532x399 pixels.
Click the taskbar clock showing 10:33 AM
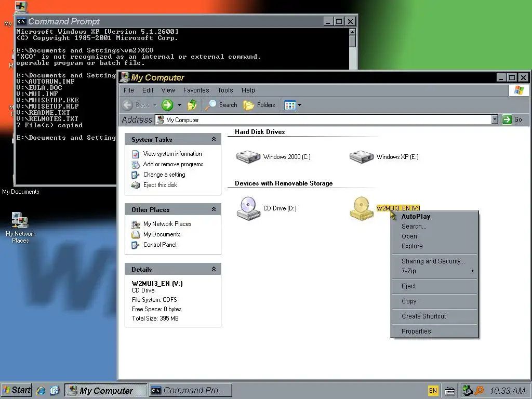(x=508, y=391)
